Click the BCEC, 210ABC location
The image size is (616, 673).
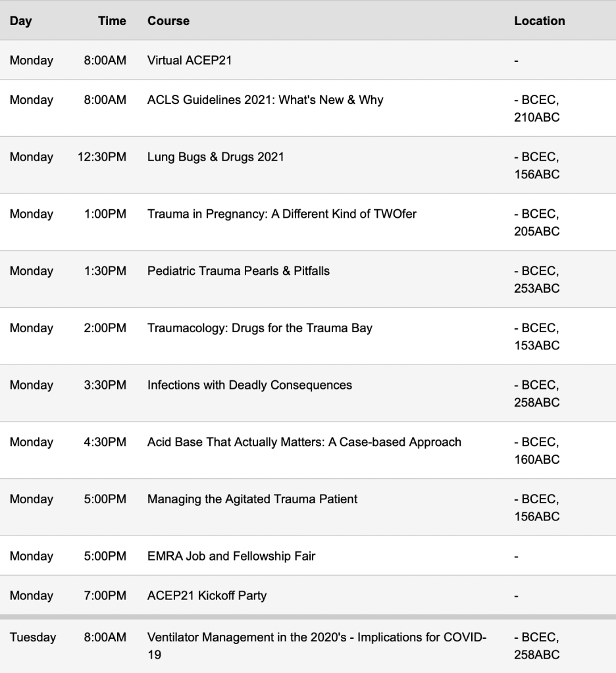(x=537, y=109)
